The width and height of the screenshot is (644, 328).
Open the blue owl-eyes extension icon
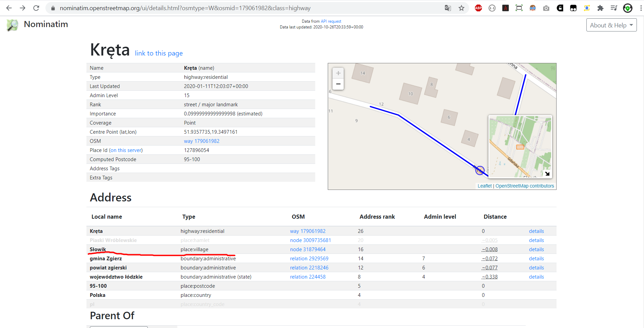click(532, 8)
